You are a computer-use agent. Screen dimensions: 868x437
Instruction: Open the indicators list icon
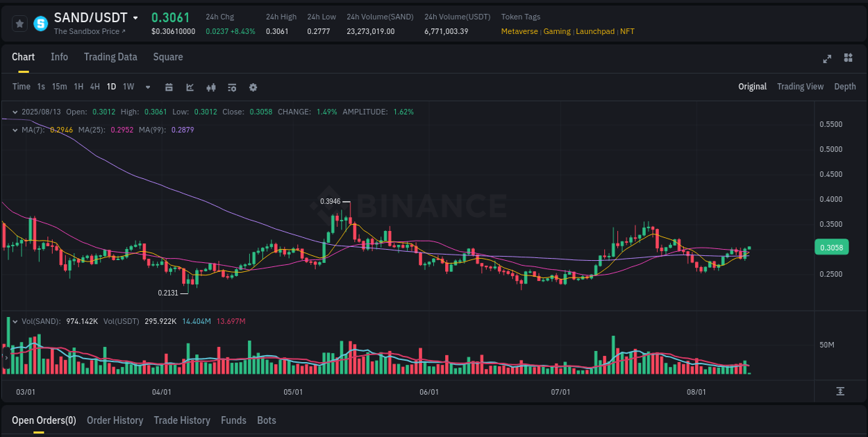[x=232, y=87]
